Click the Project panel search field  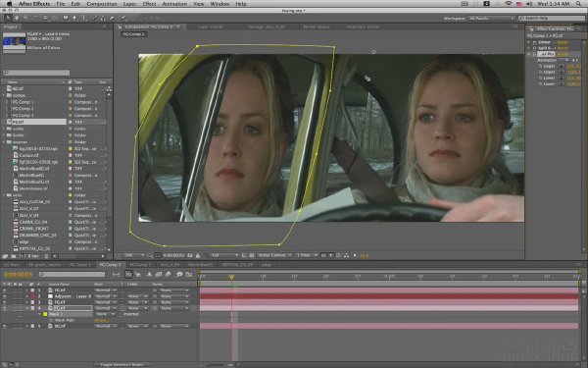coord(36,73)
